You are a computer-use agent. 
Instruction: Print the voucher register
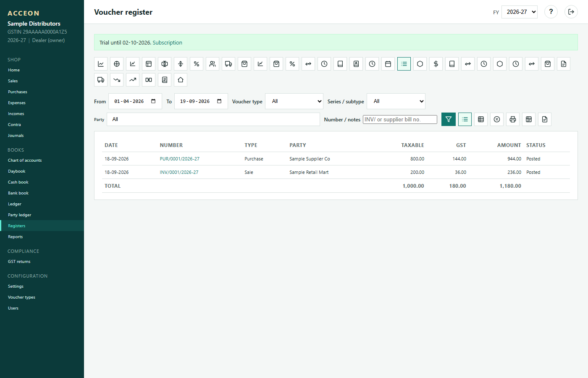513,119
